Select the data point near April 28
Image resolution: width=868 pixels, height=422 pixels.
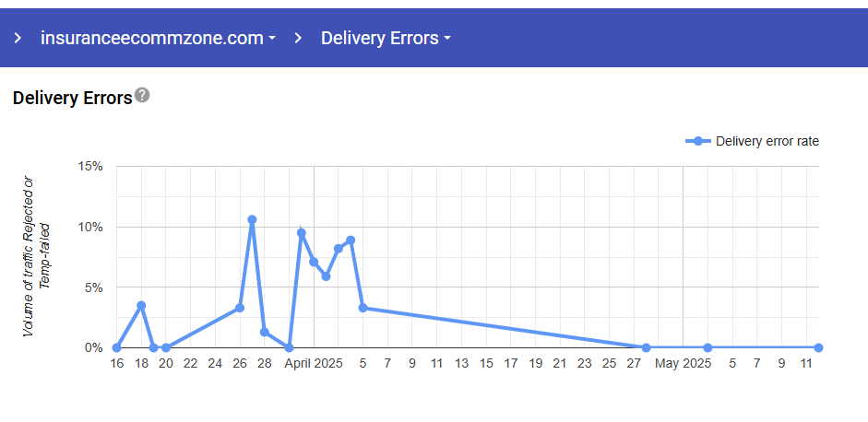point(646,347)
